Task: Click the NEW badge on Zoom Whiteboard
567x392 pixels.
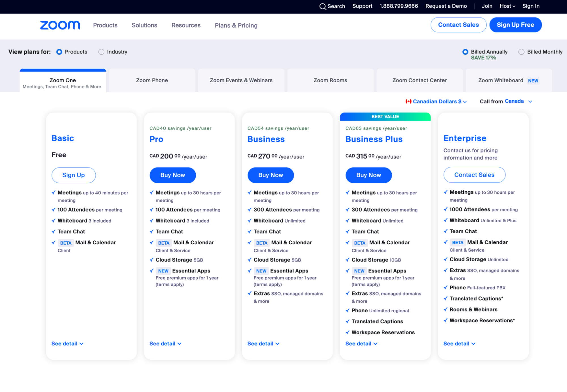Action: tap(533, 81)
